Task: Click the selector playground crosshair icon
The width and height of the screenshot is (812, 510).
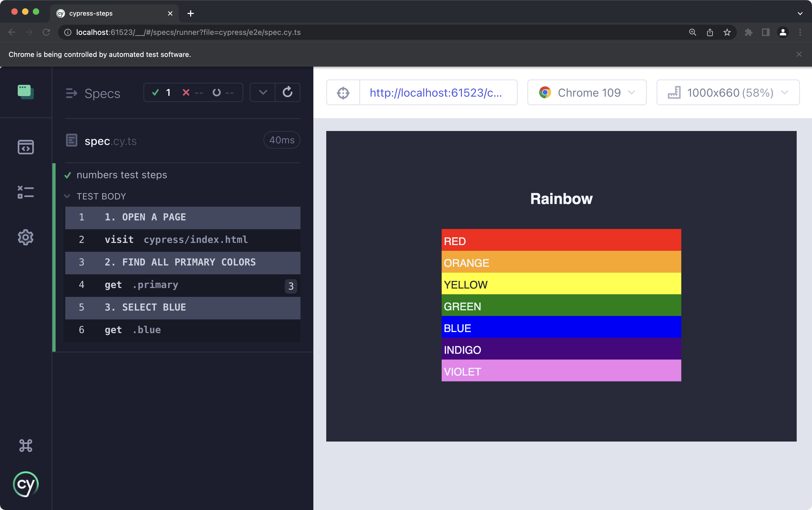Action: tap(343, 93)
